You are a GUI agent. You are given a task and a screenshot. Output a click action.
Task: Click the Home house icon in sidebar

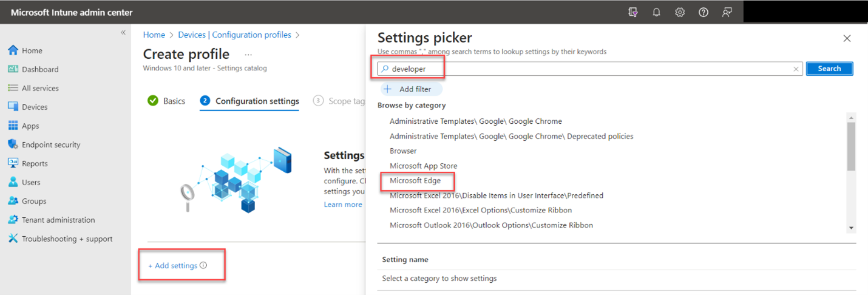(13, 50)
